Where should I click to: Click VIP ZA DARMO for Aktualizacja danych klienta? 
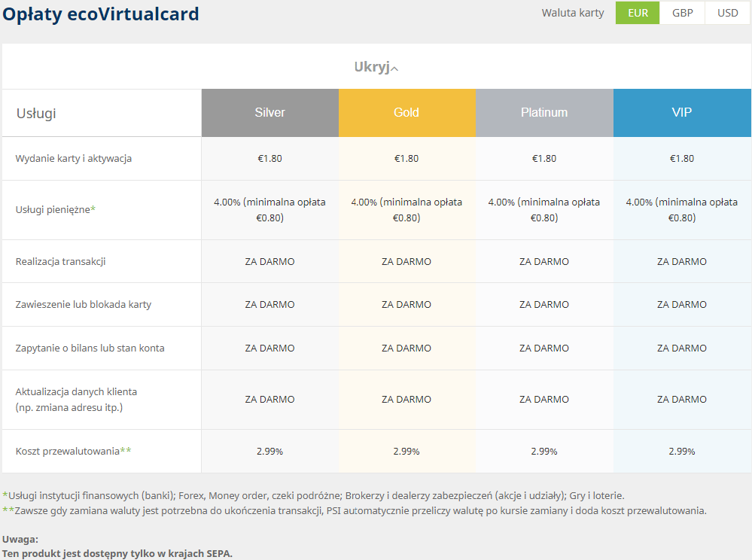click(682, 400)
